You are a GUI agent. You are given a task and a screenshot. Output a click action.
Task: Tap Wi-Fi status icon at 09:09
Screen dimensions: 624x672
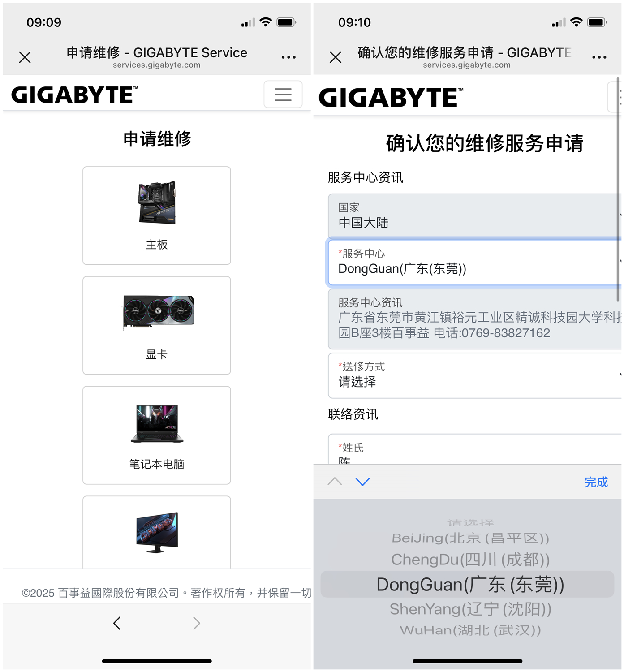pos(266,22)
